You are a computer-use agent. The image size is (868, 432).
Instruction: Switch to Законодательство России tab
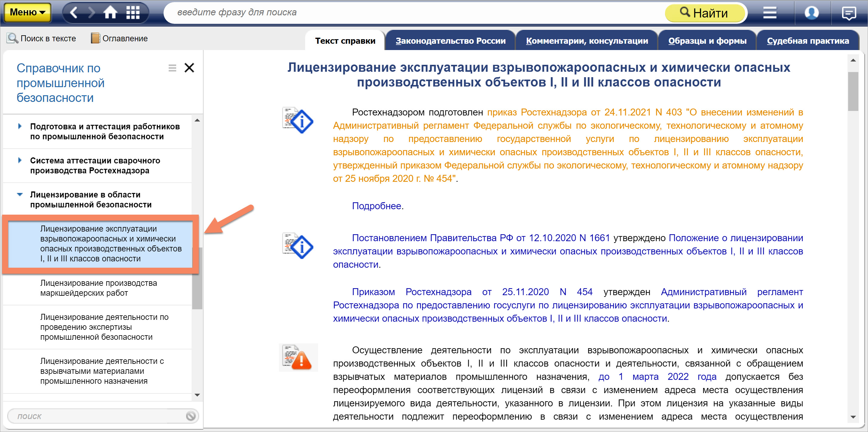tap(451, 41)
